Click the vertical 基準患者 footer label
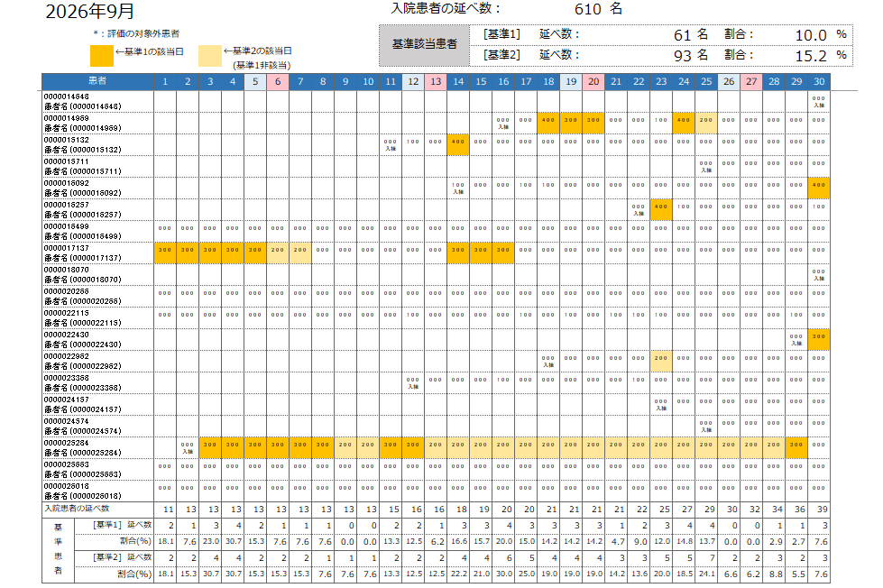Image resolution: width=883 pixels, height=588 pixels. [58, 549]
